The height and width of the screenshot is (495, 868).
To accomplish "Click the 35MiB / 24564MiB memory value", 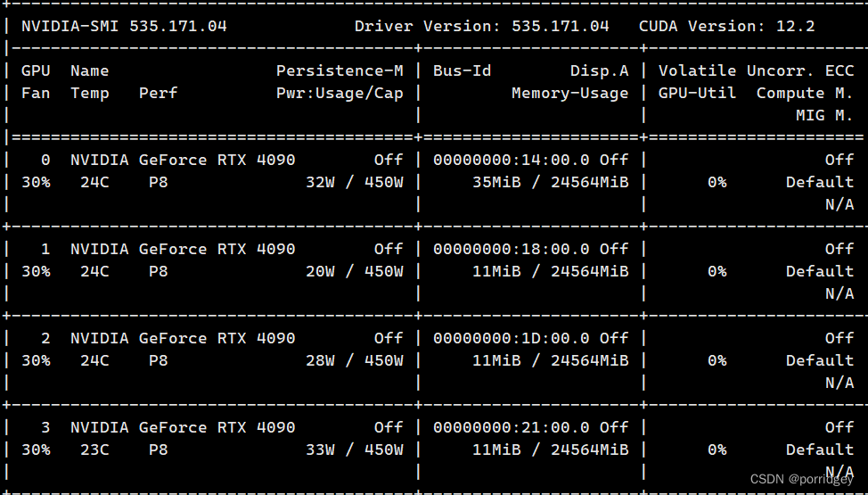I will [550, 182].
